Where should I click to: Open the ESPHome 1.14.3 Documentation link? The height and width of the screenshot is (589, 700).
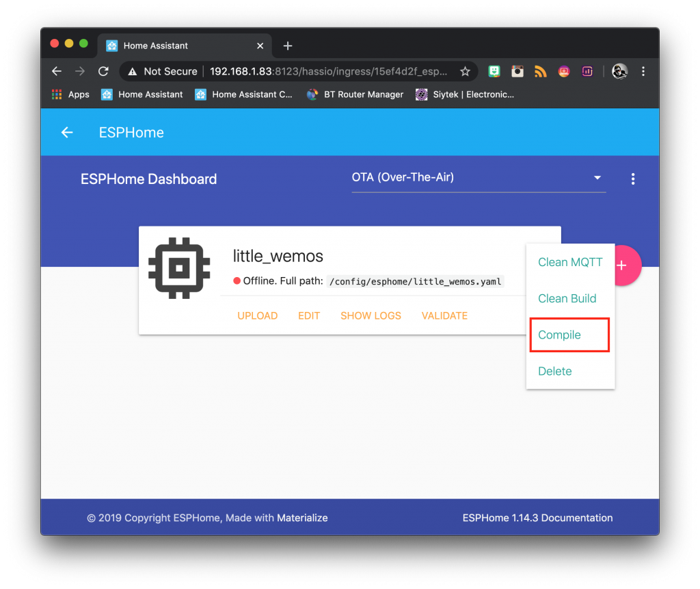point(537,517)
